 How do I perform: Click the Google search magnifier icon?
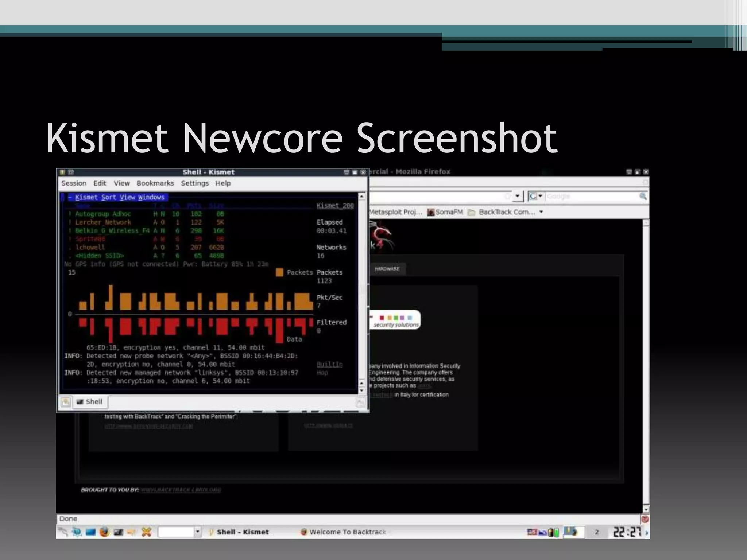click(x=643, y=197)
